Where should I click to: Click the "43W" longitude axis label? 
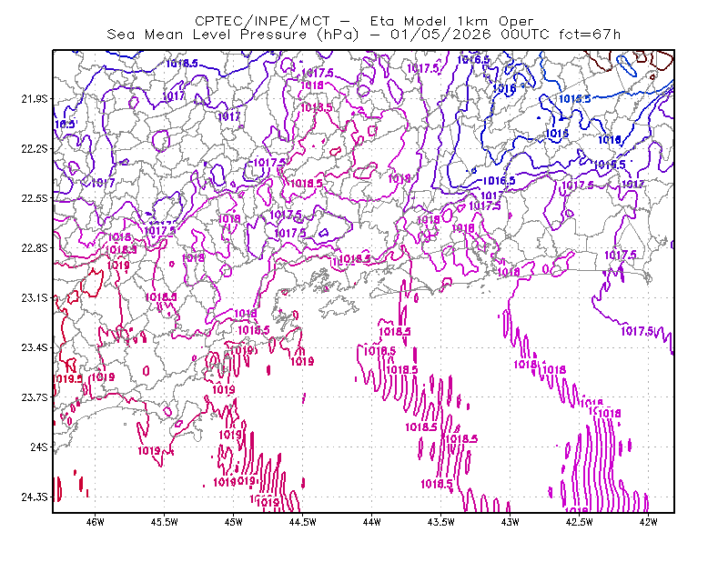(510, 522)
